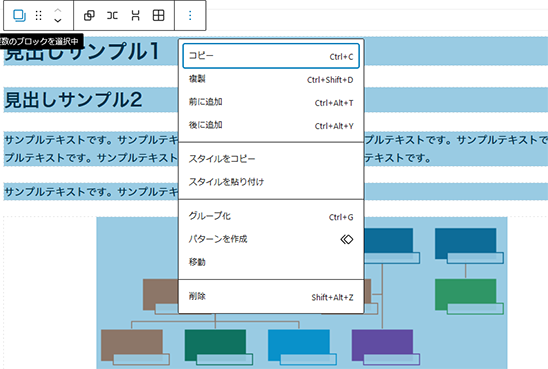The width and height of the screenshot is (548, 369).
Task: Click スタイルを貼り付け option
Action: tap(271, 182)
